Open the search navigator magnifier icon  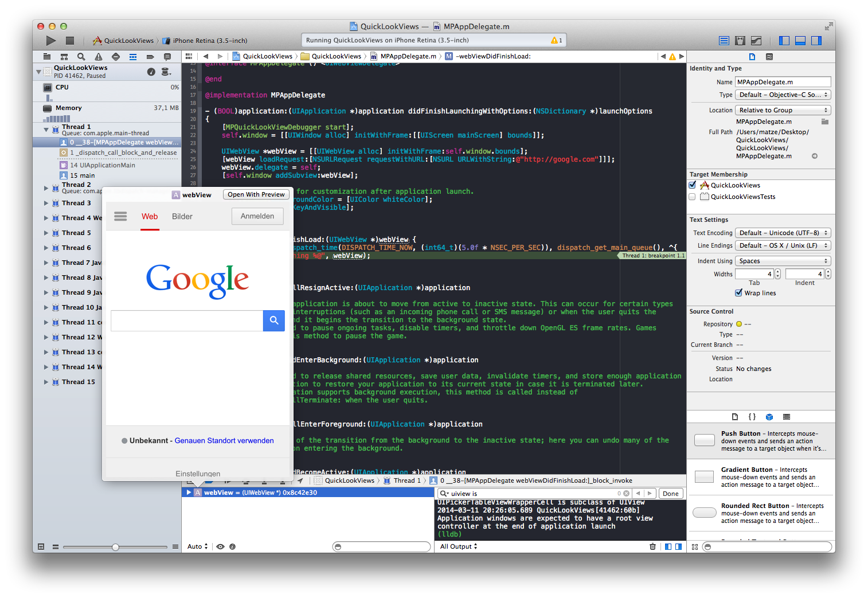(81, 57)
